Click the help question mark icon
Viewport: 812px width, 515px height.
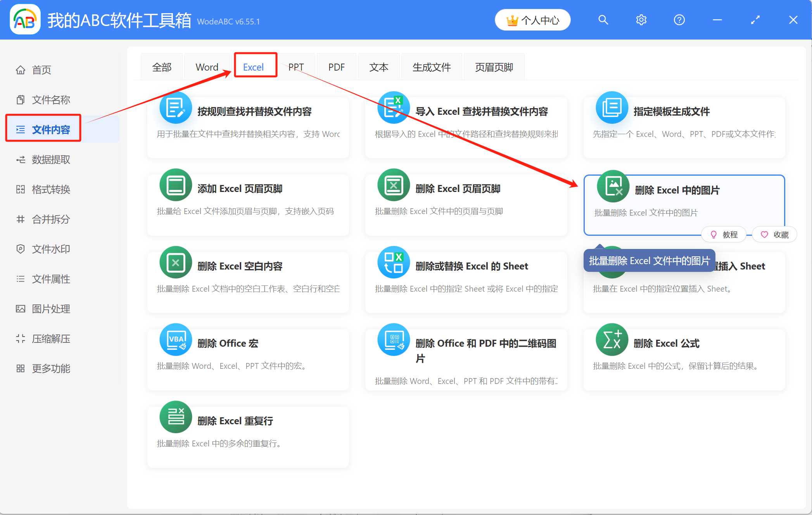679,20
